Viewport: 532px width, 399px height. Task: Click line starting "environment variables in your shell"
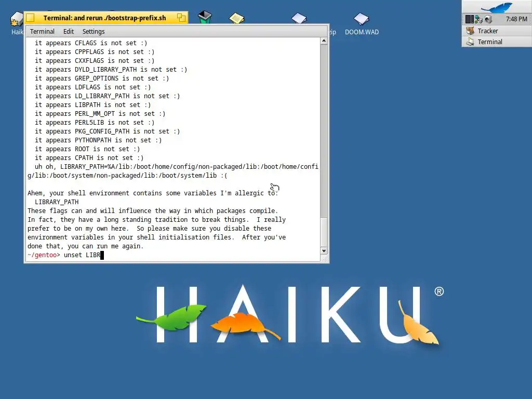[156, 237]
